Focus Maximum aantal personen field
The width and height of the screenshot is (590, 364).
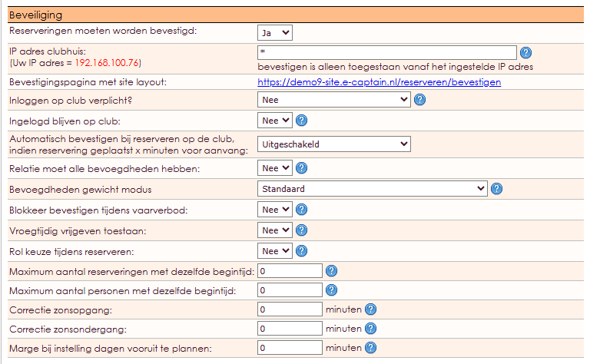coord(290,290)
